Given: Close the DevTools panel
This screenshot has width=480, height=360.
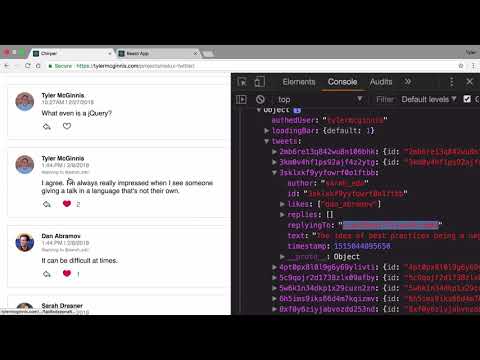Looking at the screenshot, I should 470,81.
